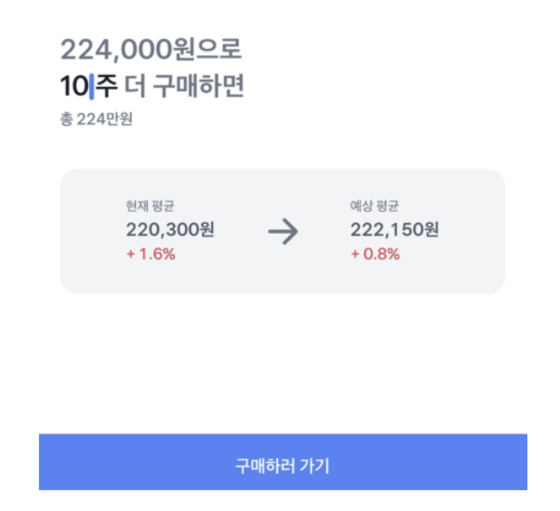Image resolution: width=560 pixels, height=511 pixels.
Task: Click the arrow icon between the averages
Action: 283,231
